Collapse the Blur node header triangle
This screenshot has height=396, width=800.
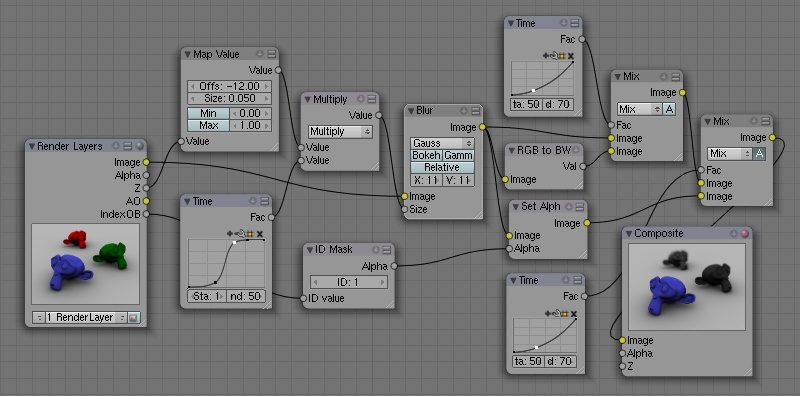tap(411, 111)
